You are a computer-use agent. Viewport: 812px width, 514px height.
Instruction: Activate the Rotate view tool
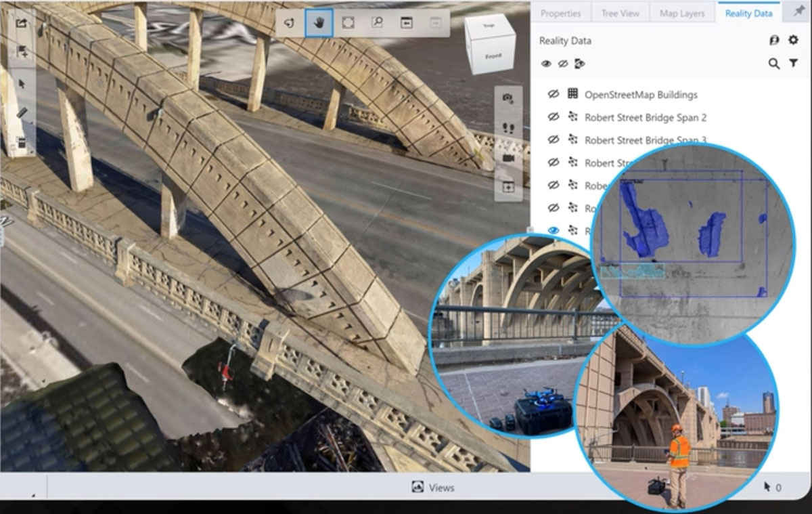290,23
